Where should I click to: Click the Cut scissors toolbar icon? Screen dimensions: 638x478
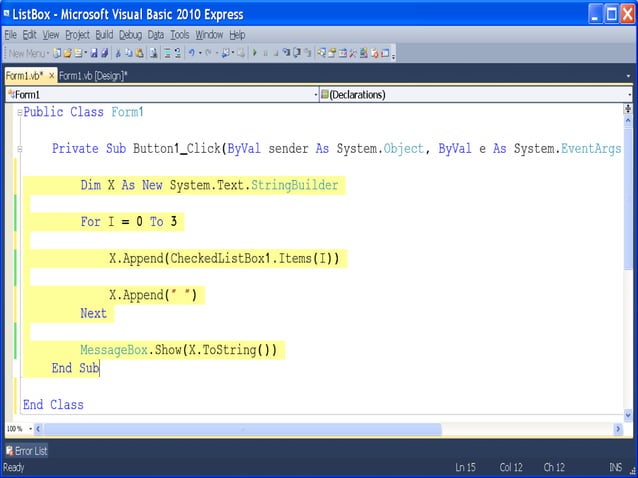pyautogui.click(x=118, y=53)
